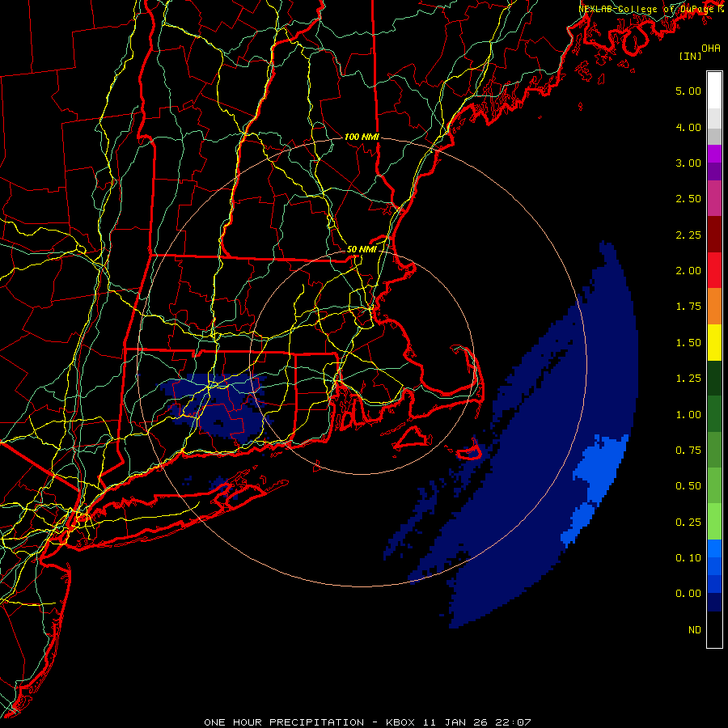Screen dimensions: 728x728
Task: Click the 22:07 timestamp
Action: (x=513, y=722)
